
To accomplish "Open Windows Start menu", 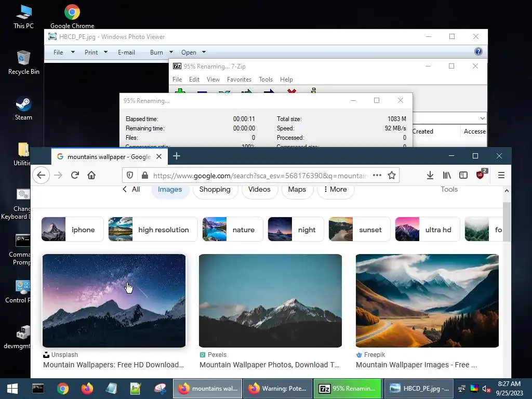I will (x=12, y=389).
